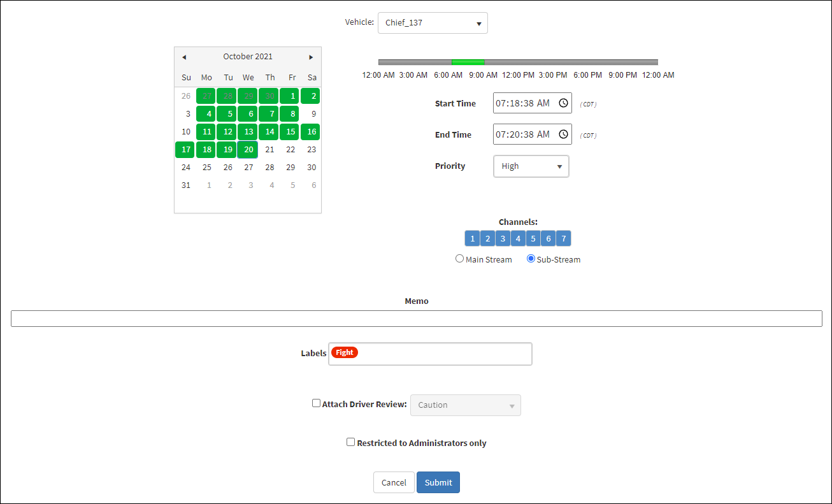This screenshot has height=504, width=832.
Task: Click the Start Time input field
Action: point(533,103)
